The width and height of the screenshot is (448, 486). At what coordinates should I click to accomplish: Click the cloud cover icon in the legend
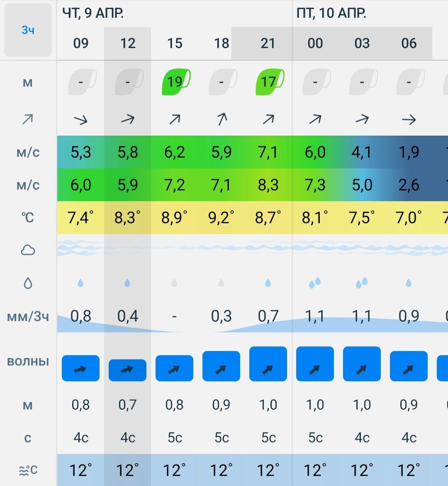click(x=28, y=250)
